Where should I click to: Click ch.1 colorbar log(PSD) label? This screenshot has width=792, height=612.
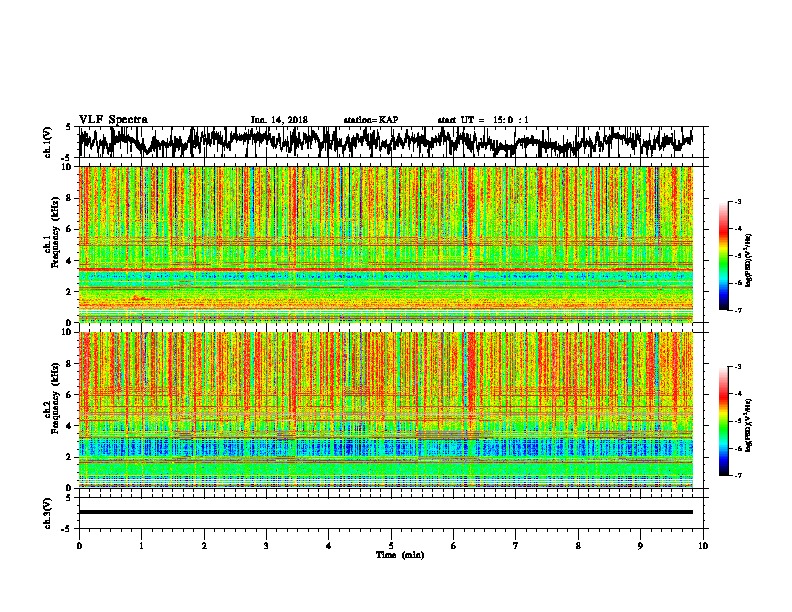pos(749,261)
